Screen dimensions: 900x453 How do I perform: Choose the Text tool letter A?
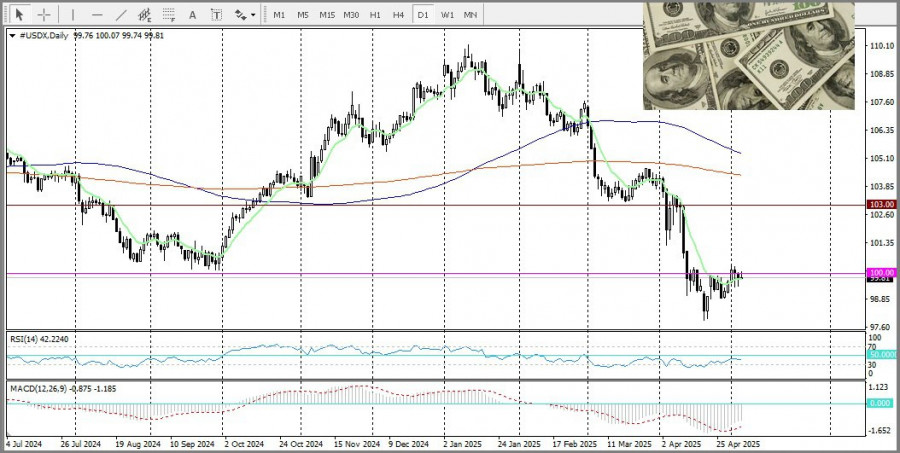click(192, 15)
